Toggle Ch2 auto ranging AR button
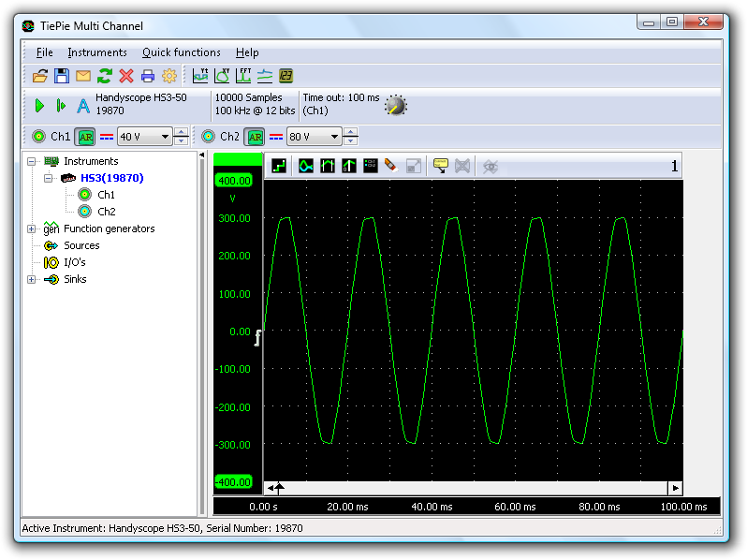 tap(254, 137)
